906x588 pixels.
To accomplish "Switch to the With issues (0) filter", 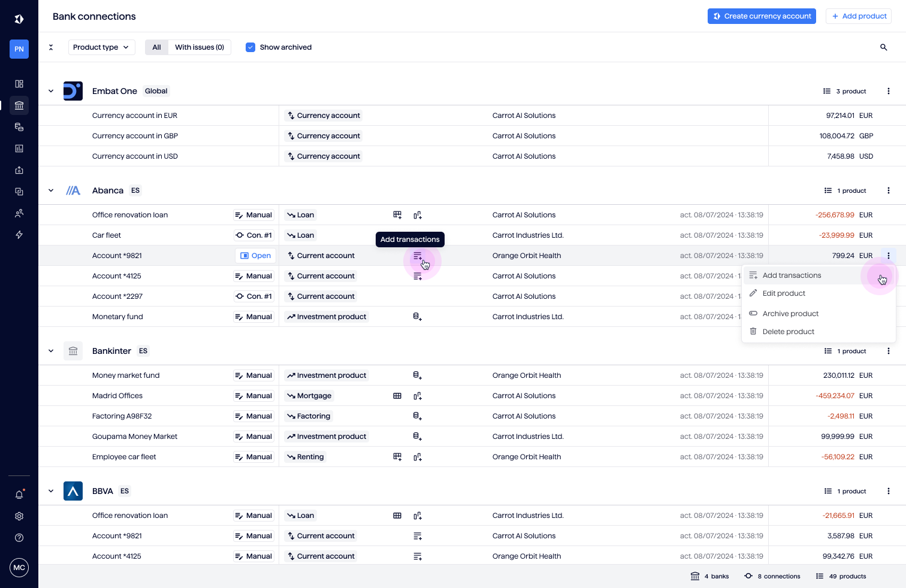I will click(x=200, y=47).
